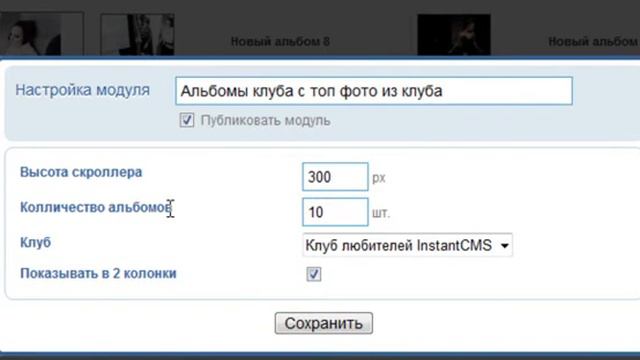The width and height of the screenshot is (640, 360).
Task: Click the Высота скроллера label
Action: coord(81,172)
